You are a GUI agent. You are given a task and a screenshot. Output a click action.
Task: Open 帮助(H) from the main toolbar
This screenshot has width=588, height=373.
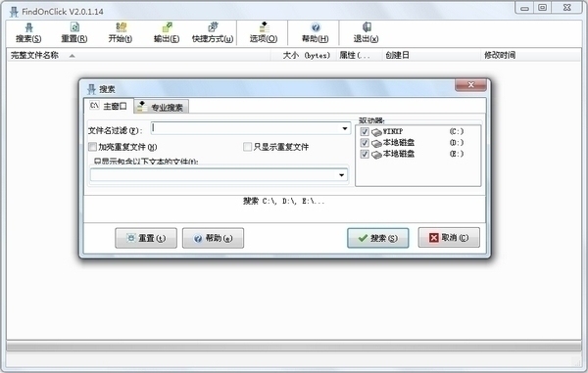[x=316, y=32]
